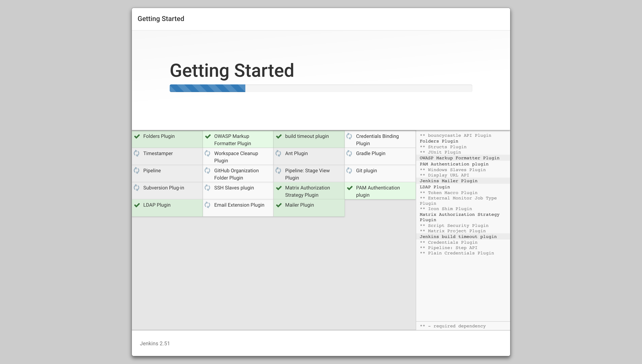Image resolution: width=642 pixels, height=364 pixels.
Task: Click the green checkmark beside Folders Plugin
Action: coord(137,137)
